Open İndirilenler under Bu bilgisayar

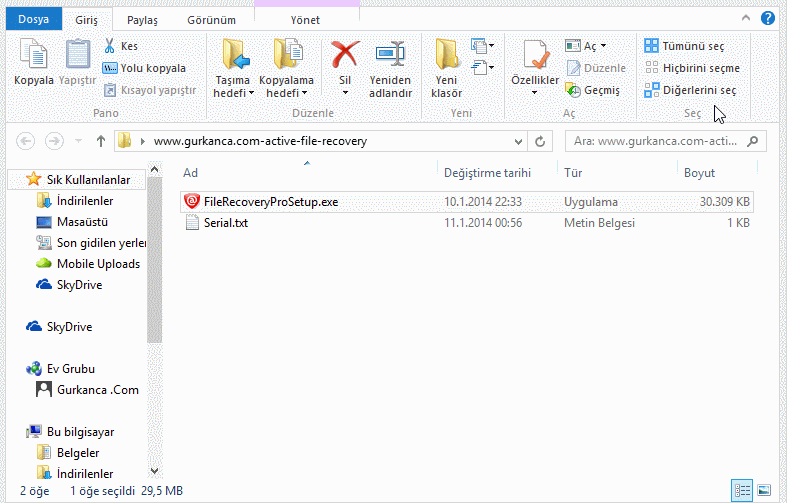pyautogui.click(x=75, y=473)
